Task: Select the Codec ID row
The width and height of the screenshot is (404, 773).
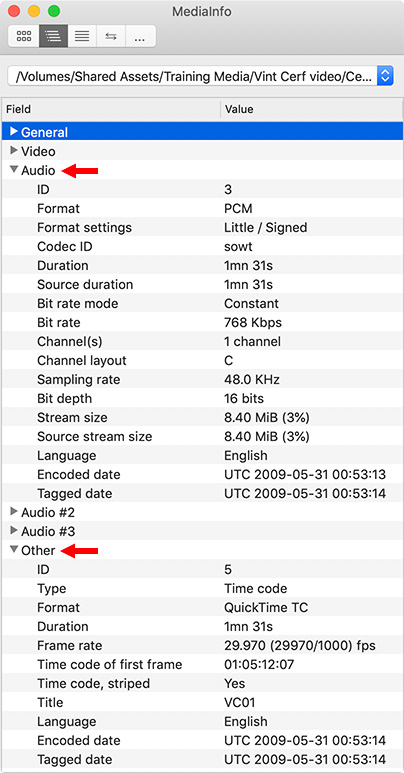Action: [202, 246]
